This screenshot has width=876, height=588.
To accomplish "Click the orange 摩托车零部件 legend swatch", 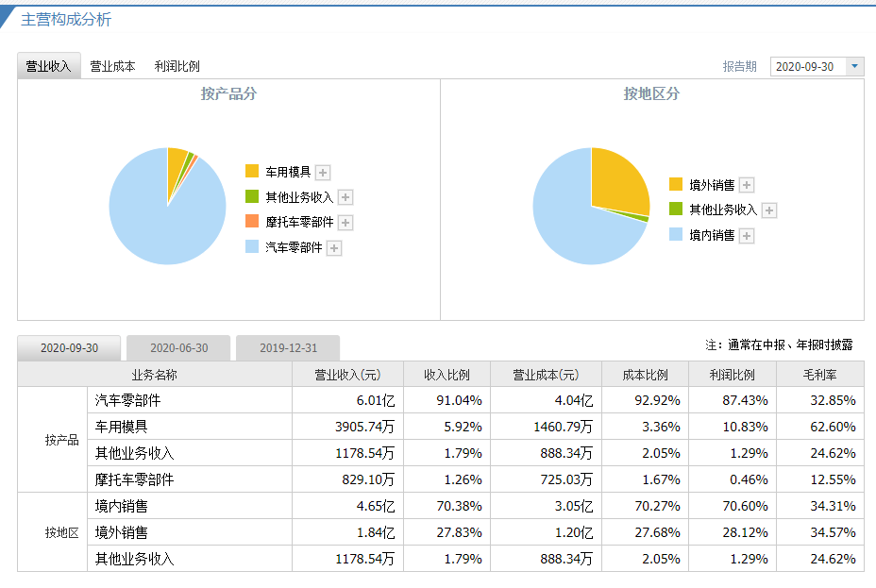I will point(252,222).
